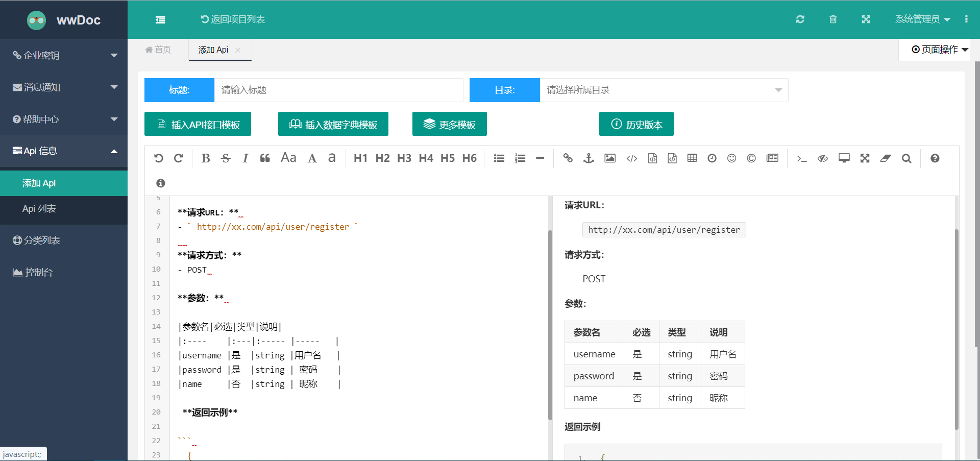The width and height of the screenshot is (980, 461).
Task: Click the undo icon in editor toolbar
Action: coord(159,158)
